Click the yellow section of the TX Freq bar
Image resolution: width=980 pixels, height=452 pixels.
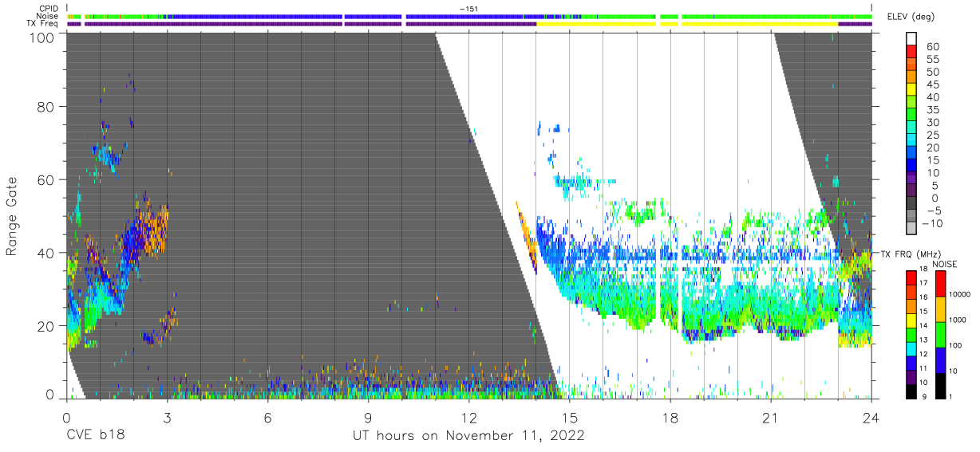click(x=686, y=24)
